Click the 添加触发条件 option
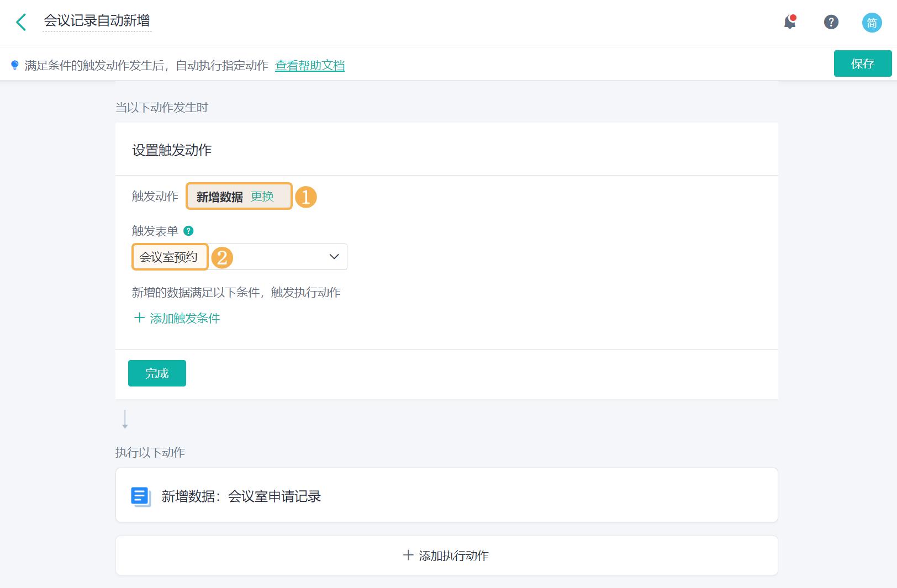Image resolution: width=897 pixels, height=588 pixels. click(x=184, y=318)
